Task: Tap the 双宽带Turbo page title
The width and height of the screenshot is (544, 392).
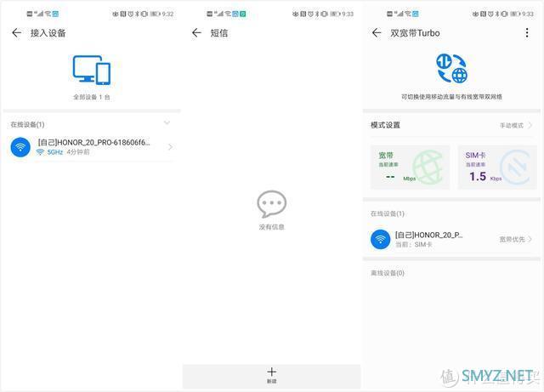Action: pos(415,33)
